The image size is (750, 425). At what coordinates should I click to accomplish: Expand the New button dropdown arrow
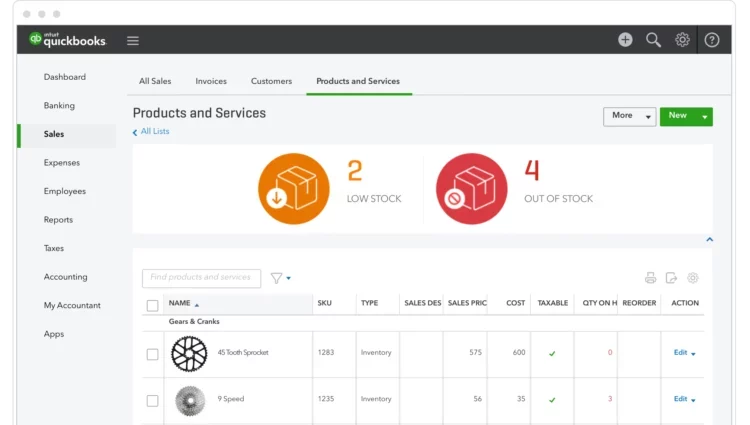coord(705,117)
